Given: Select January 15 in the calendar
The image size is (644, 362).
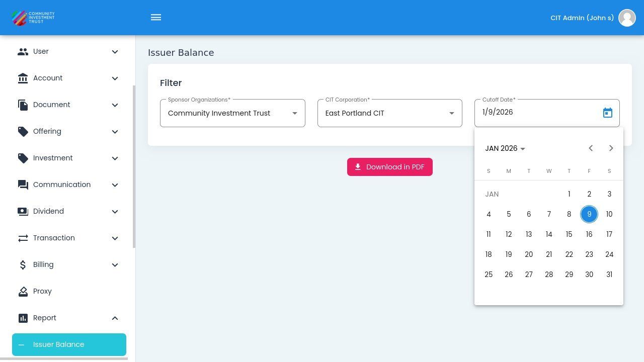Looking at the screenshot, I should pos(569,234).
